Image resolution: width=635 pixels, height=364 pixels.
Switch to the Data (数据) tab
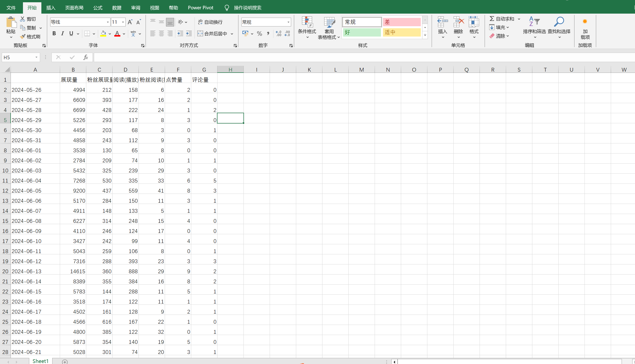(117, 8)
